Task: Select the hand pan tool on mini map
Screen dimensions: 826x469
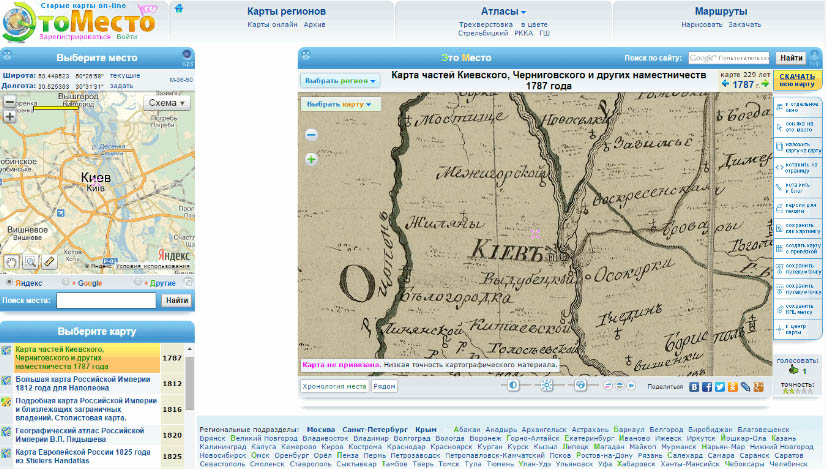Action: coord(11,261)
